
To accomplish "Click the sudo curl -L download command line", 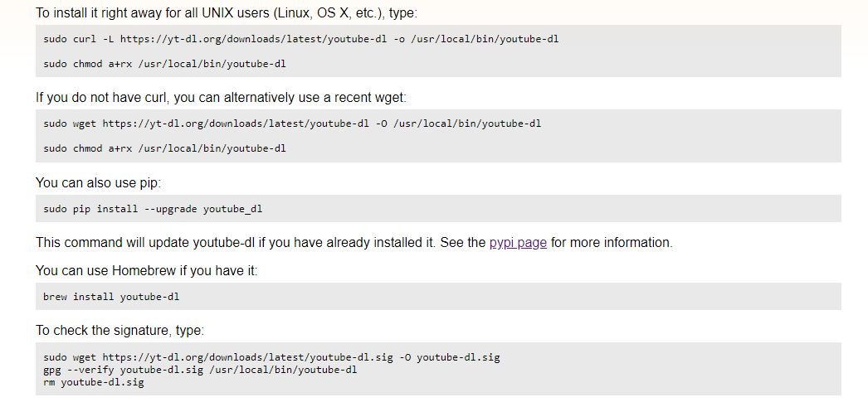I will tap(300, 39).
